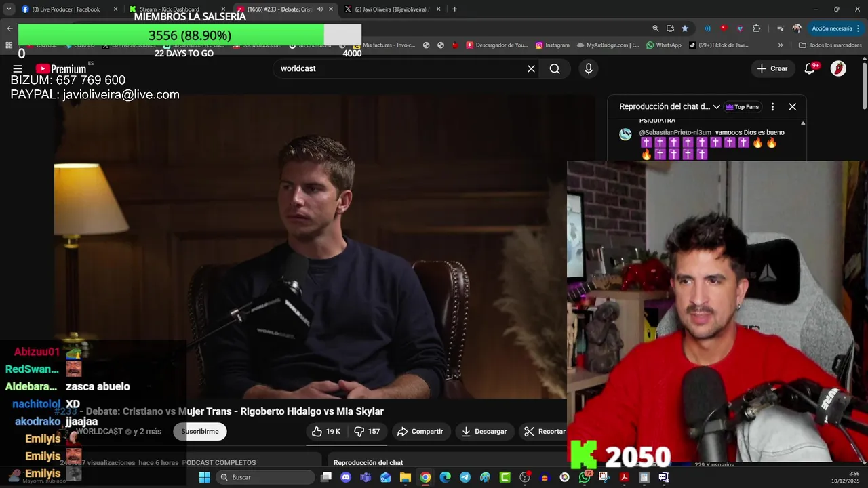Open the Descargador de You... bookmark
The image size is (868, 488).
[496, 45]
